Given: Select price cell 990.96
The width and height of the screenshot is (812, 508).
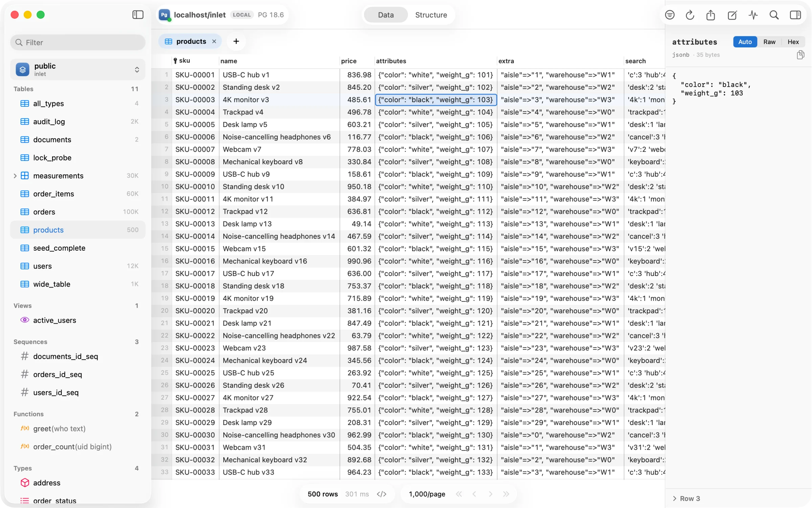Looking at the screenshot, I should [357, 261].
